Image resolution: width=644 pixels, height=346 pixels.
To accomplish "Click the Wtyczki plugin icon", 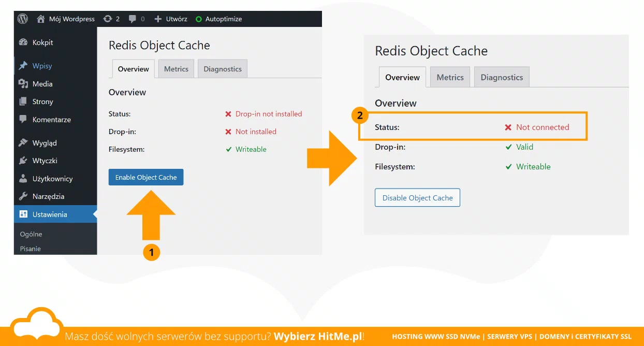I will (x=23, y=161).
